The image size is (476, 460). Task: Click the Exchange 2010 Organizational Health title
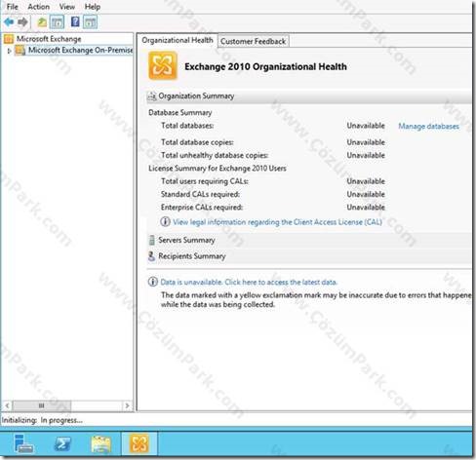[x=265, y=66]
